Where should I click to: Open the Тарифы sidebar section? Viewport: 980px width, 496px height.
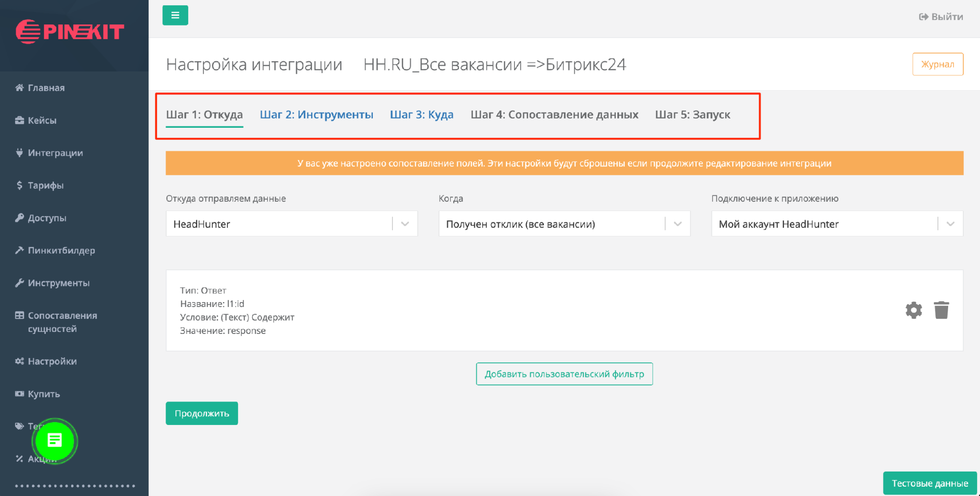[x=46, y=186]
